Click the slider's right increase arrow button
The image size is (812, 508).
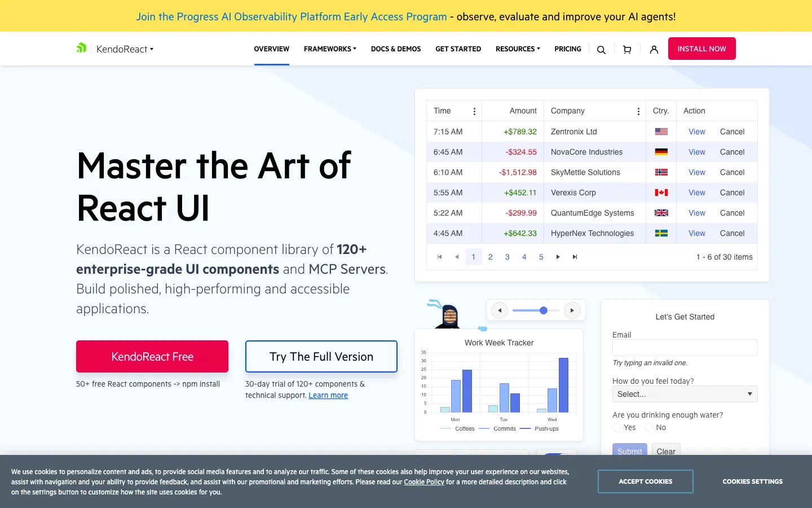(572, 310)
